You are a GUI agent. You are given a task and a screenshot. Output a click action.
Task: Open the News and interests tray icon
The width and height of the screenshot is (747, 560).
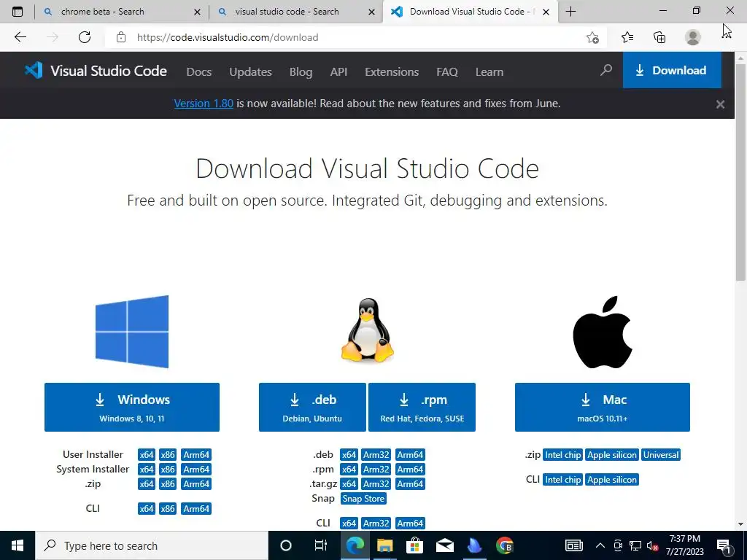tap(573, 545)
